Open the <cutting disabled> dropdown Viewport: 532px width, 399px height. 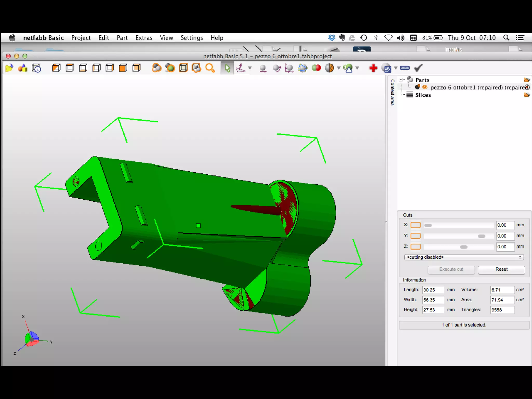point(464,257)
